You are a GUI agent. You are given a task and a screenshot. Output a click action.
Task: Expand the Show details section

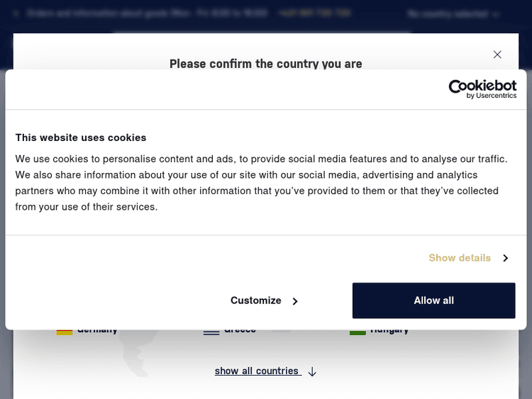[x=460, y=258]
